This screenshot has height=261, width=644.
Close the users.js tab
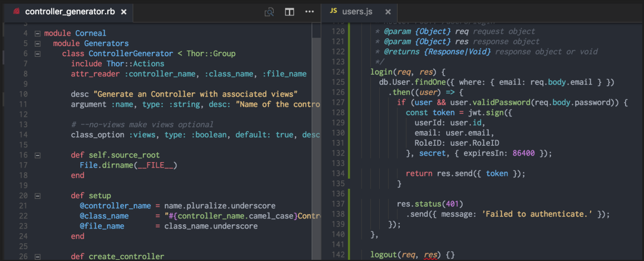387,12
